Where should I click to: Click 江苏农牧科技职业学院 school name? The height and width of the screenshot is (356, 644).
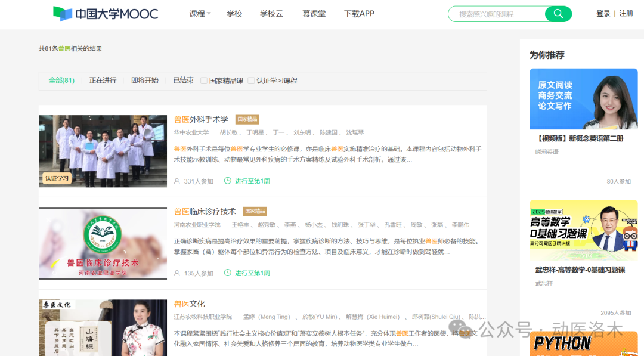pos(203,317)
